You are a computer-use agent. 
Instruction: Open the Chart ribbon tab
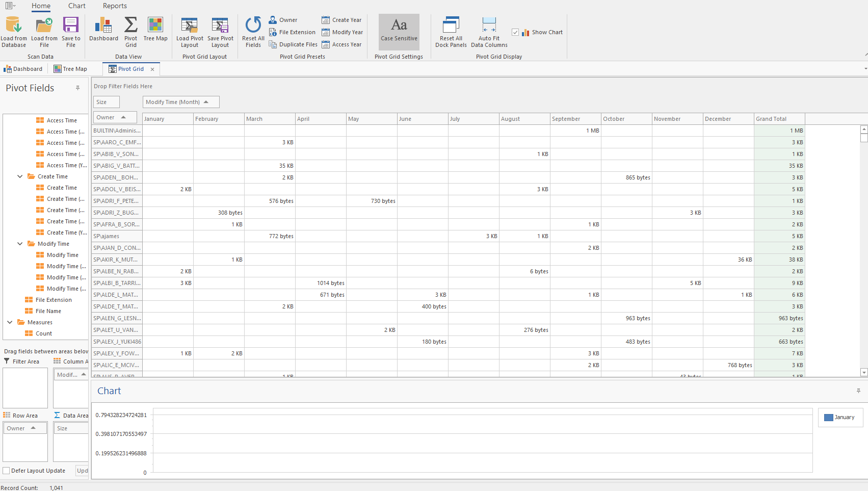click(x=76, y=6)
